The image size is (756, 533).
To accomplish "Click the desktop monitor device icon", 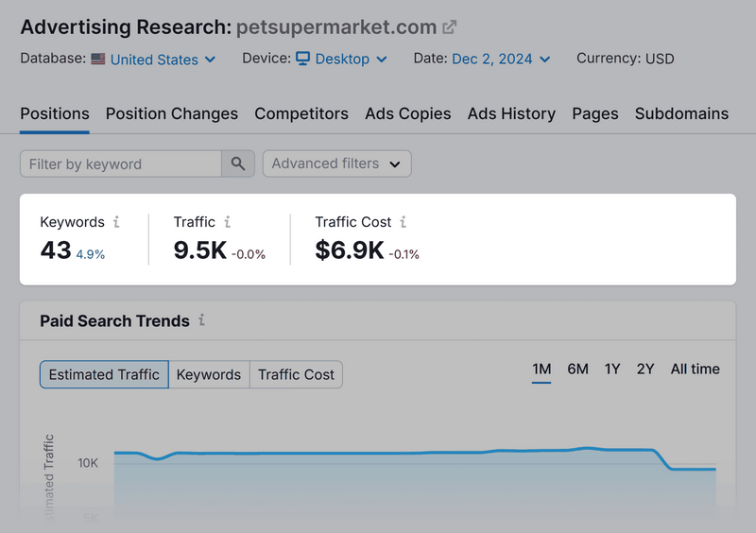I will 303,59.
